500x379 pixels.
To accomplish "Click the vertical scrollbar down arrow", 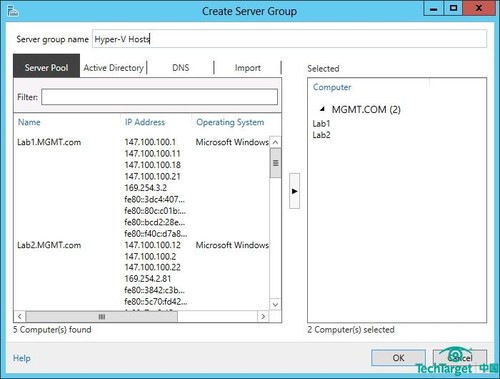I will (x=275, y=304).
